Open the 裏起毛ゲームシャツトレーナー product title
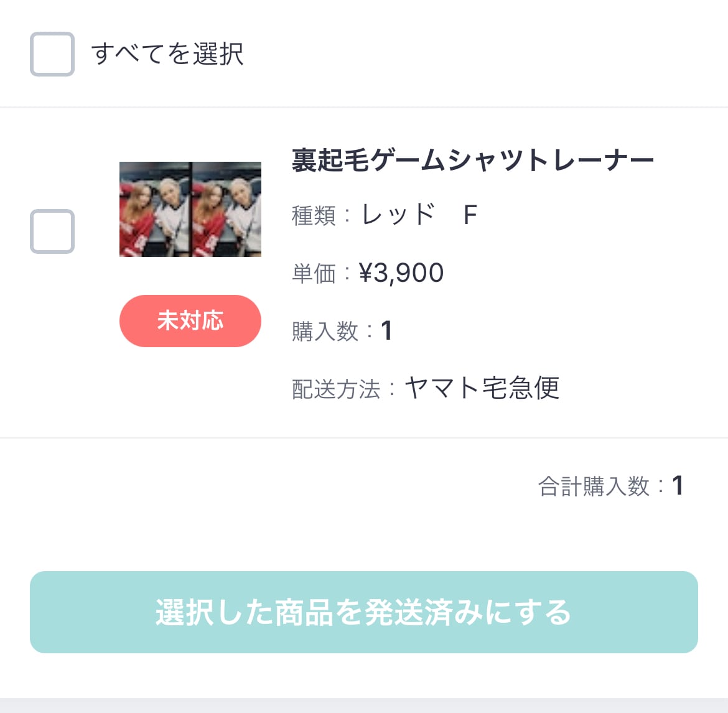728x713 pixels. [x=473, y=161]
